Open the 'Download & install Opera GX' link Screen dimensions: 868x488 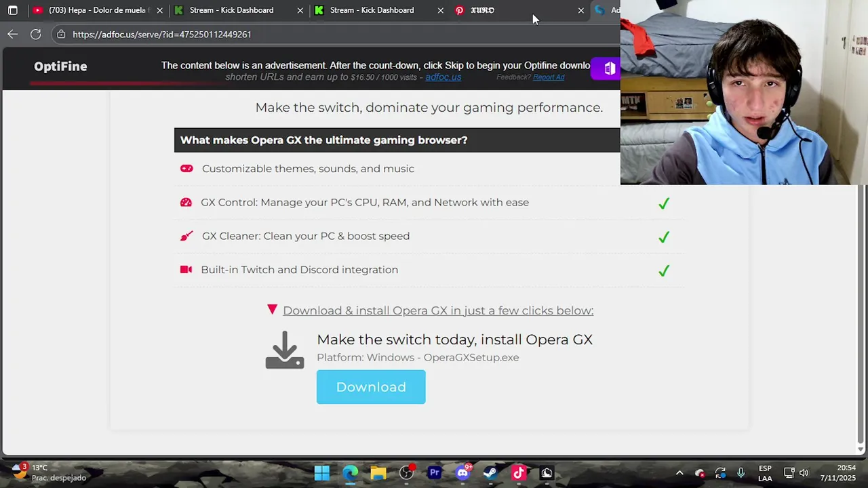click(438, 310)
